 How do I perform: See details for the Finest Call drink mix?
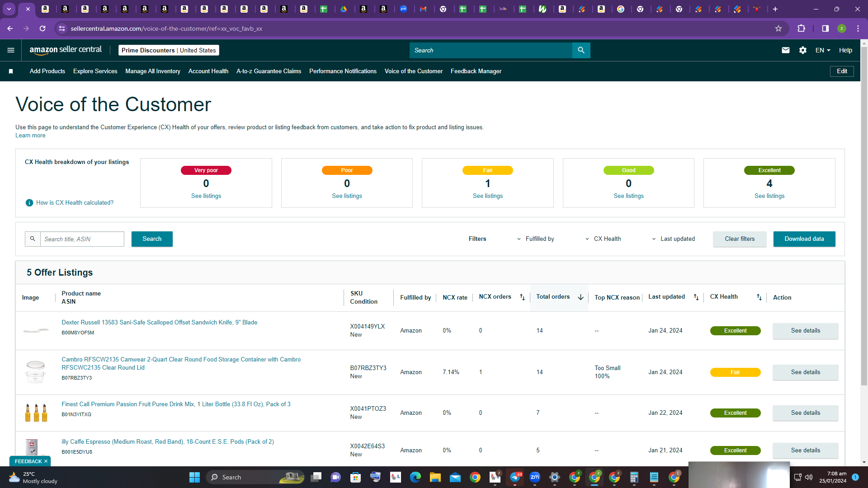pyautogui.click(x=806, y=413)
